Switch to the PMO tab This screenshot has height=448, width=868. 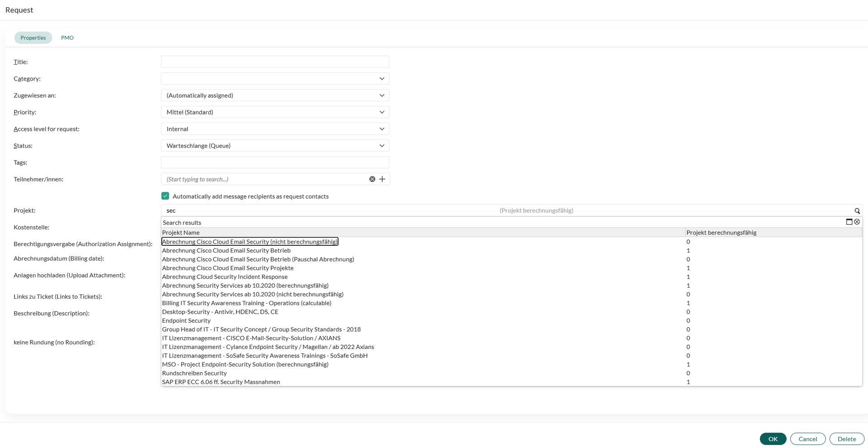pos(67,38)
